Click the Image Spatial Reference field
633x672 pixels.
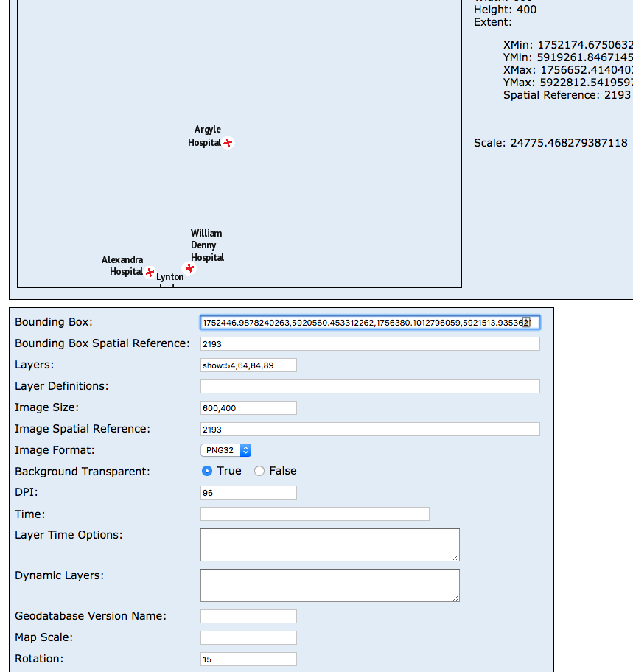370,430
